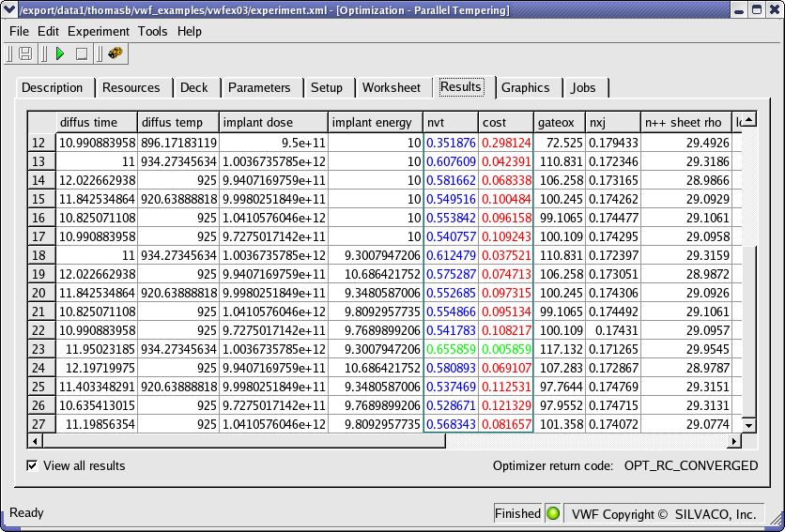Switch to the Worksheet tab
785x532 pixels.
point(392,87)
